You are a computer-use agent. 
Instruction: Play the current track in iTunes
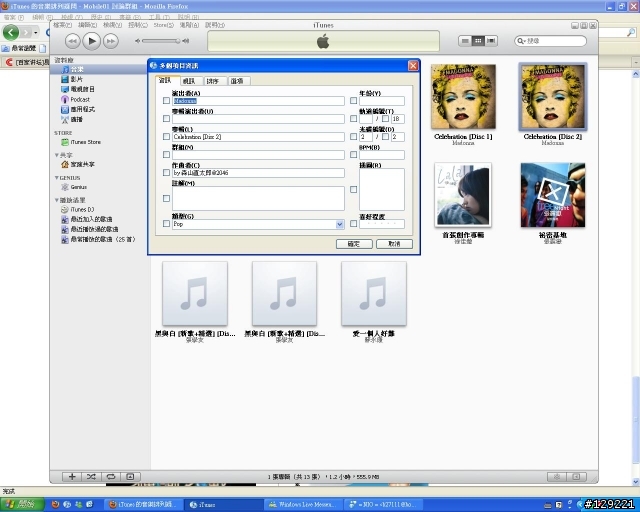point(91,41)
